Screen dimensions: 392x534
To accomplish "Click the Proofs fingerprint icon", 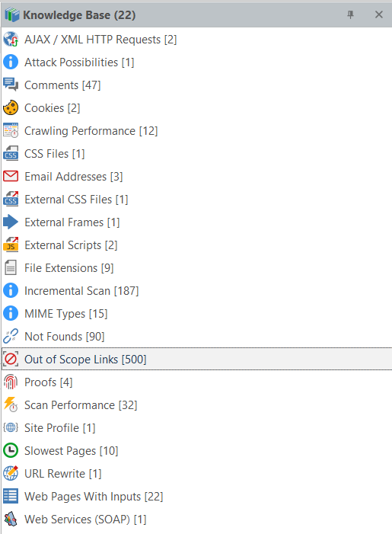I will (x=11, y=382).
